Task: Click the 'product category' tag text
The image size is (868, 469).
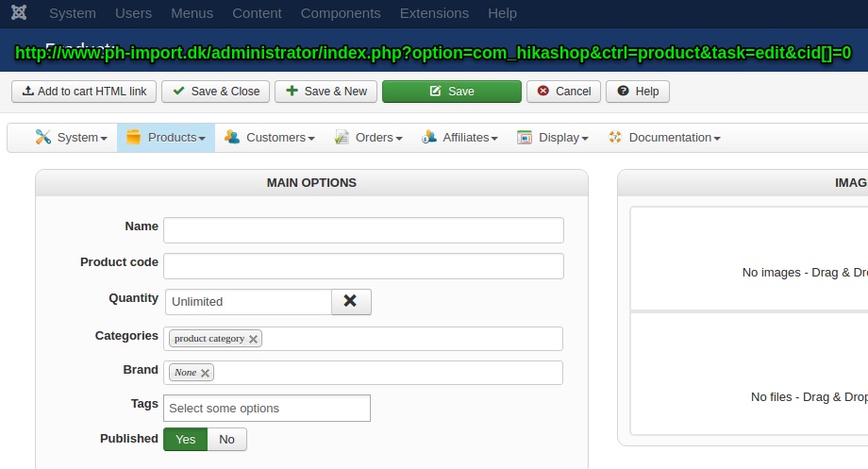Action: pos(209,339)
